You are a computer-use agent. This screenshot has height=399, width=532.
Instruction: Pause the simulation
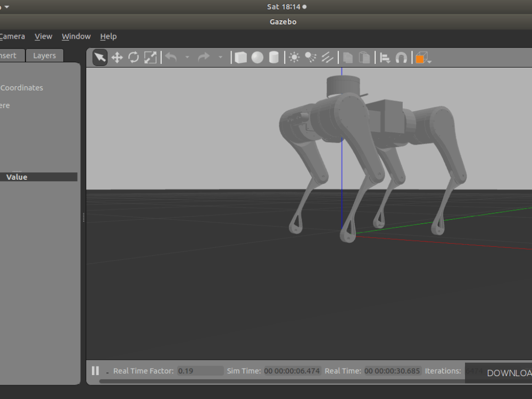click(95, 371)
